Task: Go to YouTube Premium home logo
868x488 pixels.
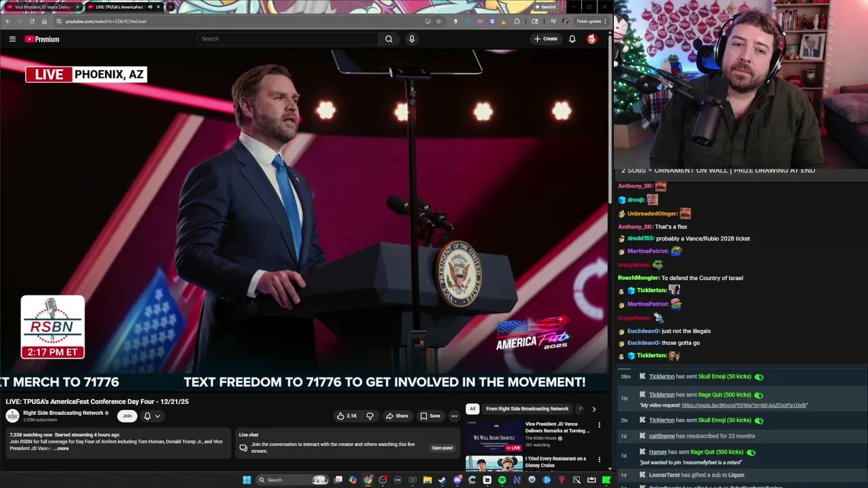Action: (x=42, y=39)
